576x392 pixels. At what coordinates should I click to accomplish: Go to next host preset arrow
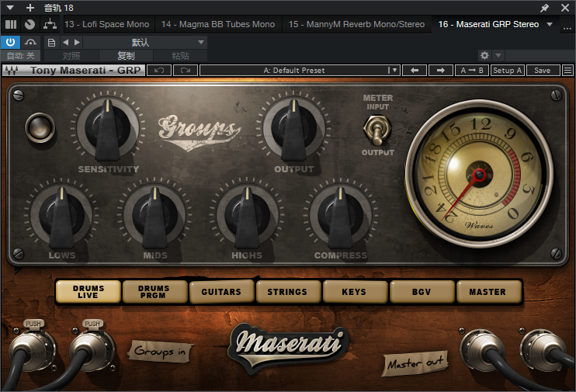tap(77, 42)
